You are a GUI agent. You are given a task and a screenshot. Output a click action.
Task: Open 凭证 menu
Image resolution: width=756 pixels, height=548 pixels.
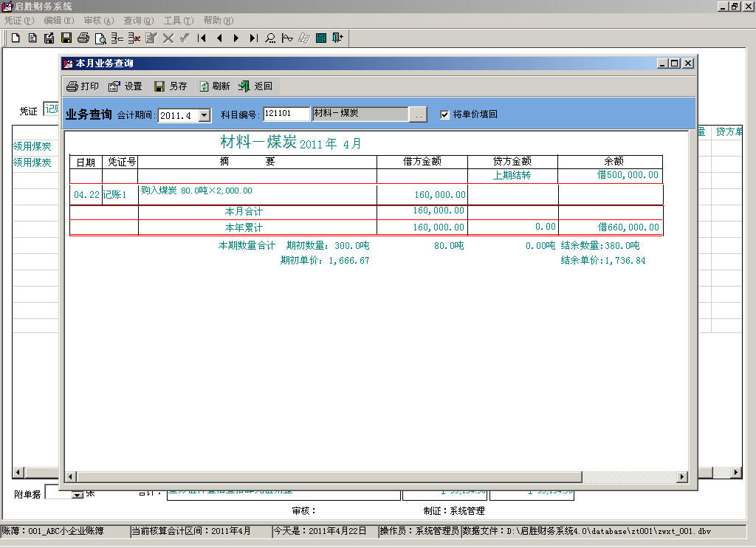click(19, 21)
